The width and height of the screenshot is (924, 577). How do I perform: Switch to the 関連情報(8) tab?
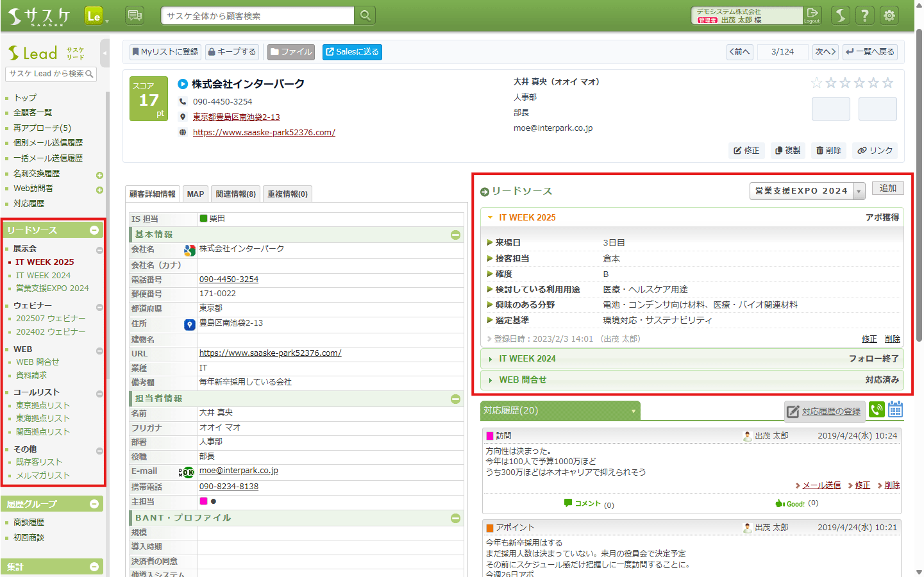coord(235,194)
